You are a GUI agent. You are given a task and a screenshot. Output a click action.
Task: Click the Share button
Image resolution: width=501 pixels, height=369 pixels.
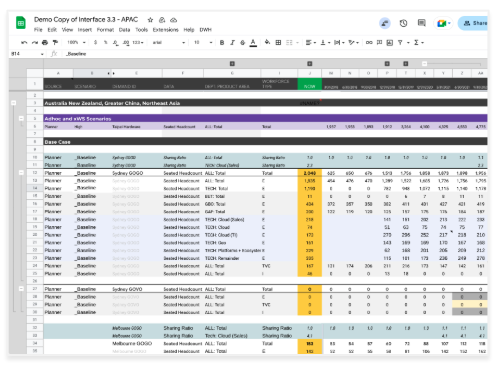coord(473,23)
